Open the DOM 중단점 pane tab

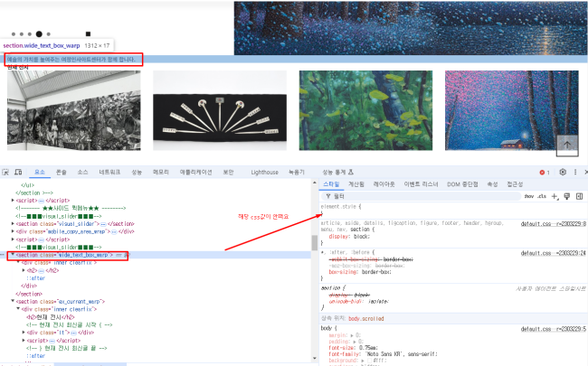point(462,184)
